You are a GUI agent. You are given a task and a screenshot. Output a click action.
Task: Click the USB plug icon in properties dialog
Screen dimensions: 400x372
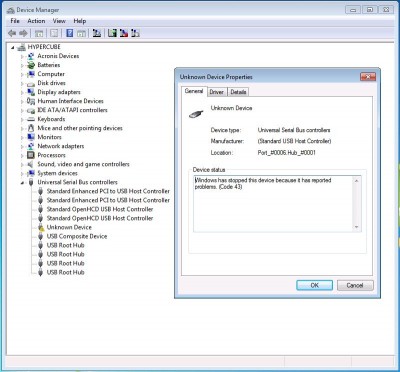(196, 114)
